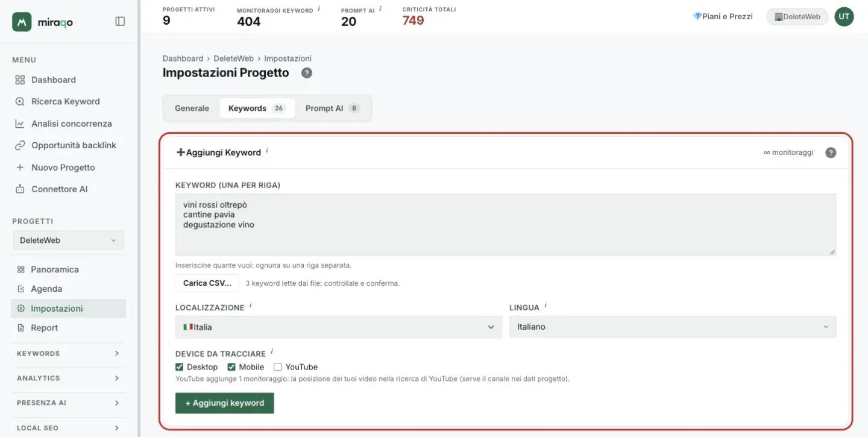Click the Agenda checklist icon

tap(21, 289)
